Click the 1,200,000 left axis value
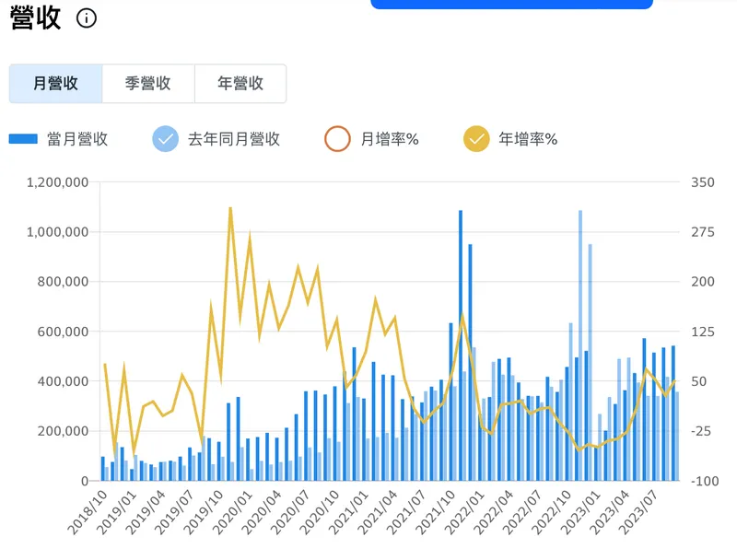737x560 pixels. click(x=57, y=182)
